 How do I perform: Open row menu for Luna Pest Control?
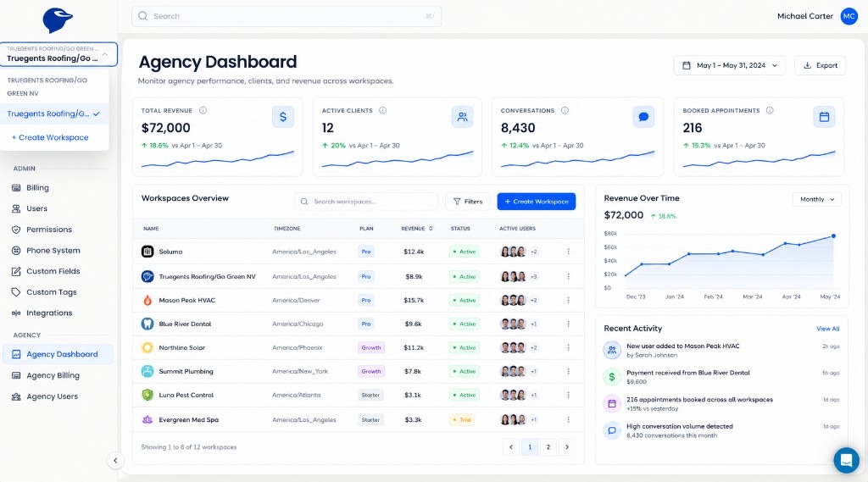568,395
